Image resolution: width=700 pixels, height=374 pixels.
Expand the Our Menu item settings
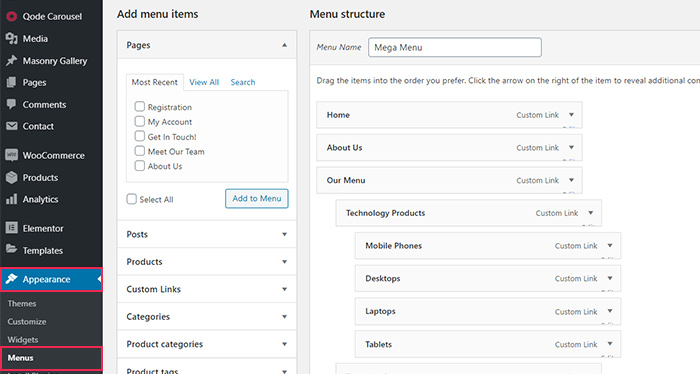[571, 180]
